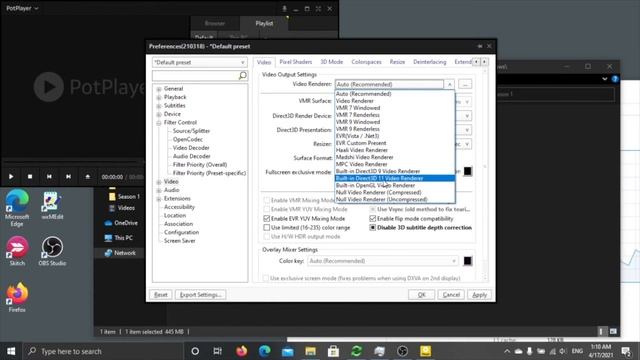Click the PotPlayer play button
Viewport: 640px width, 360px height.
pyautogui.click(x=11, y=177)
